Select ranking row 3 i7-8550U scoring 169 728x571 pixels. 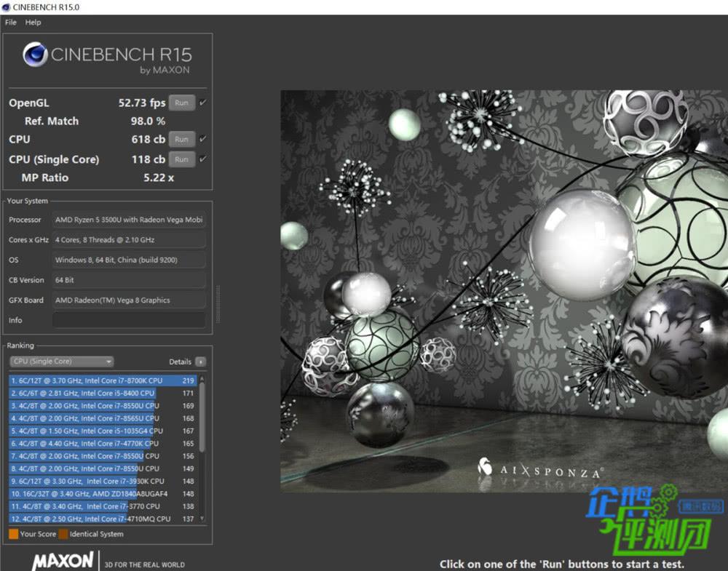(103, 405)
